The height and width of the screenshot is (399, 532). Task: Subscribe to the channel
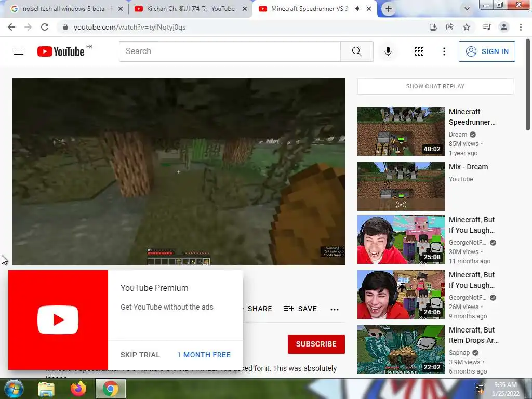[316, 344]
